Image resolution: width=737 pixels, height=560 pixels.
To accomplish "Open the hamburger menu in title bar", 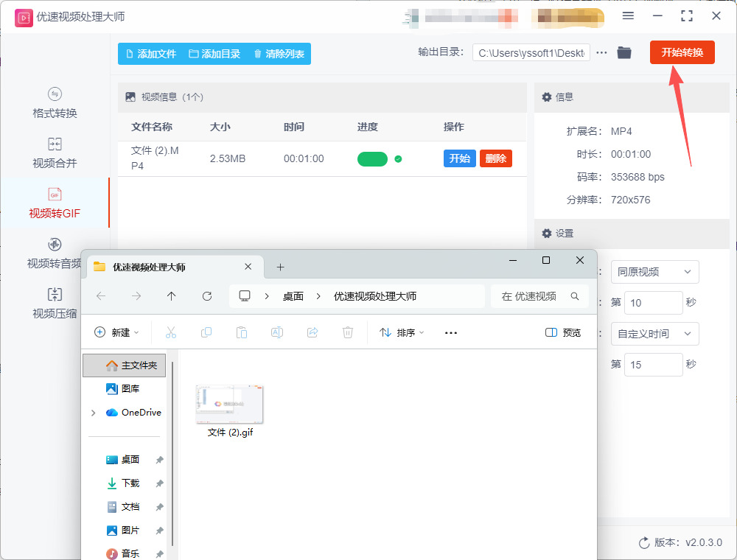I will tap(628, 15).
